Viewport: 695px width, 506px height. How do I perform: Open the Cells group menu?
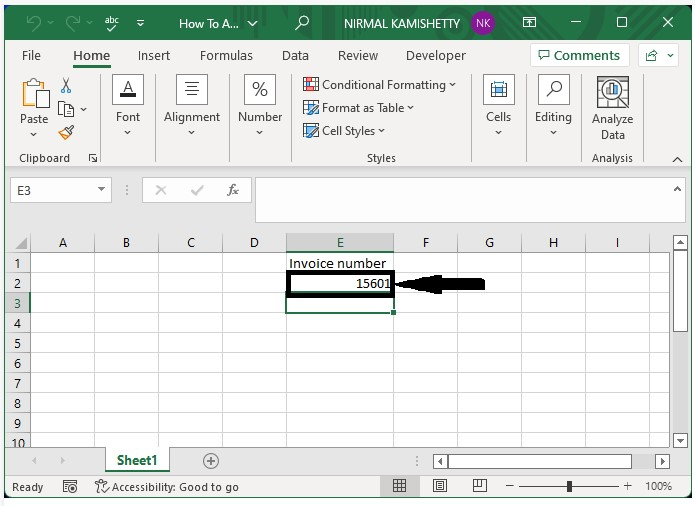(499, 105)
